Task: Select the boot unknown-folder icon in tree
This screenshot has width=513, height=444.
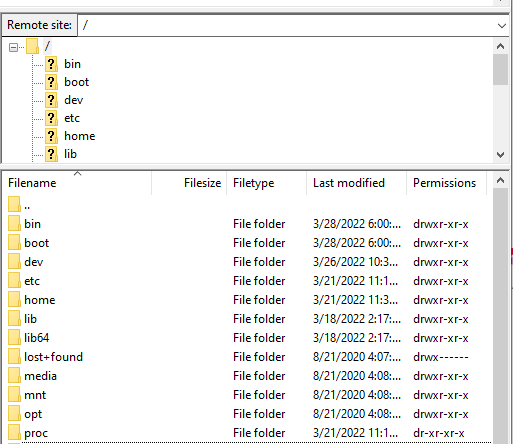Action: pos(51,82)
